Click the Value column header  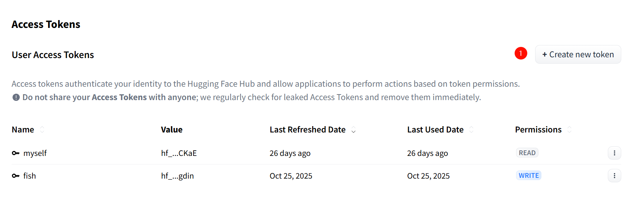172,129
